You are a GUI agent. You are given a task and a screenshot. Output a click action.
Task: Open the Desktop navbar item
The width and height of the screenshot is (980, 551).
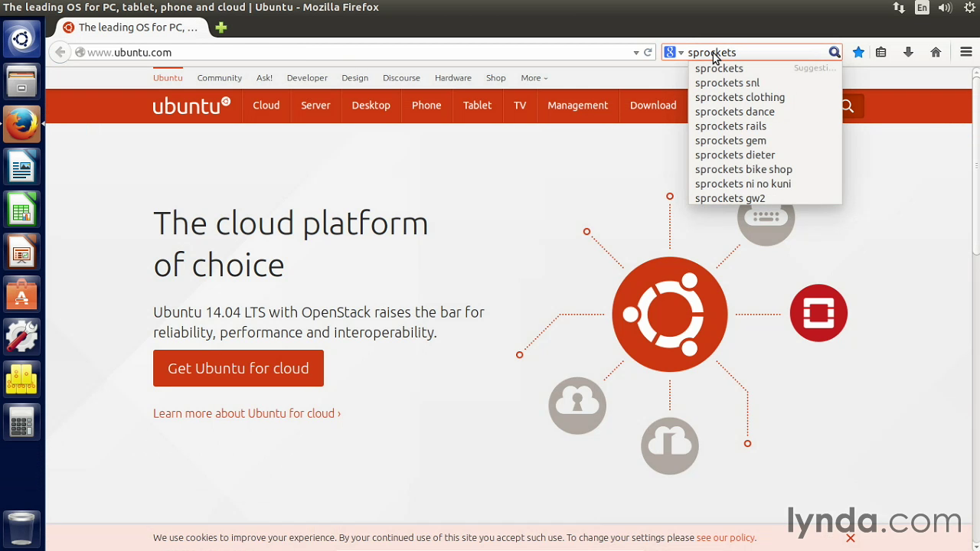[371, 106]
